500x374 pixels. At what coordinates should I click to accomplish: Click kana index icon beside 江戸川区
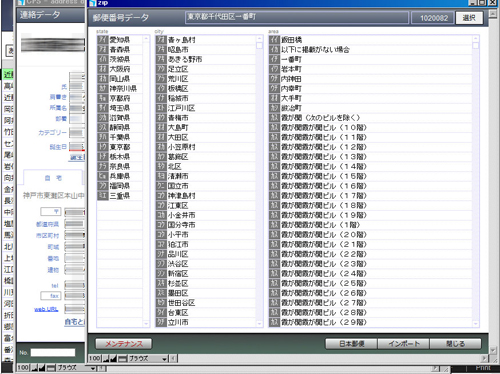[x=161, y=108]
